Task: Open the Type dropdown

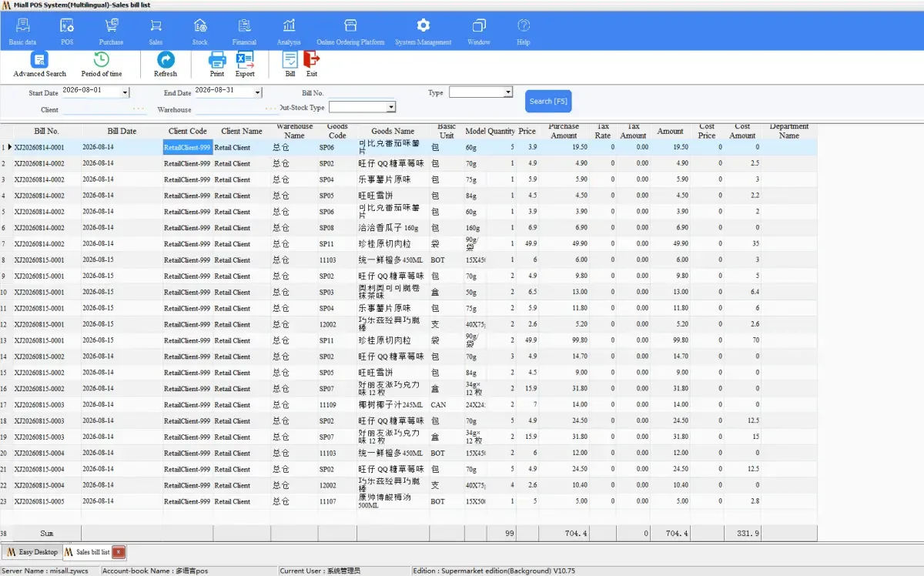Action: point(508,92)
